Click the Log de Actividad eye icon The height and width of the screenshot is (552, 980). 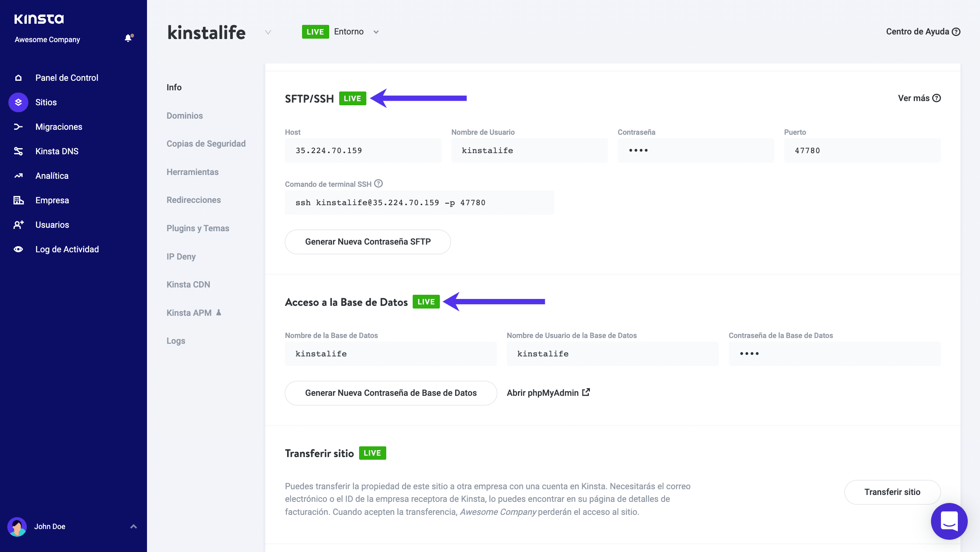[x=18, y=249]
